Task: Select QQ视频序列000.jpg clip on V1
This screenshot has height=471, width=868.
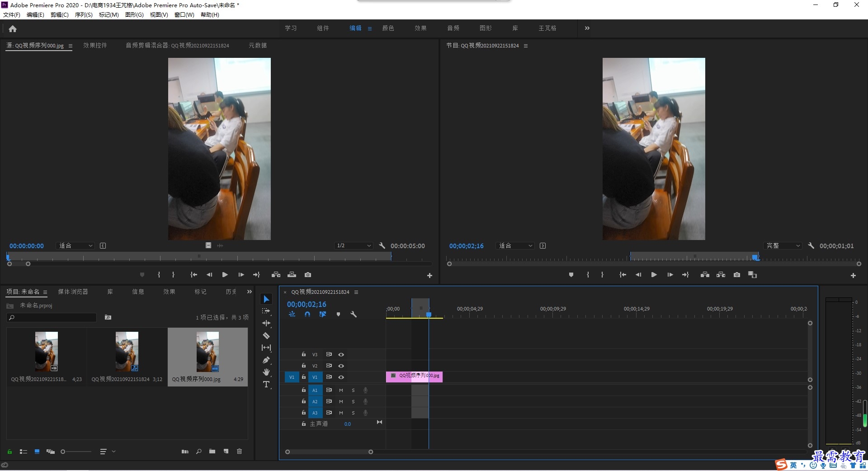Action: [414, 377]
